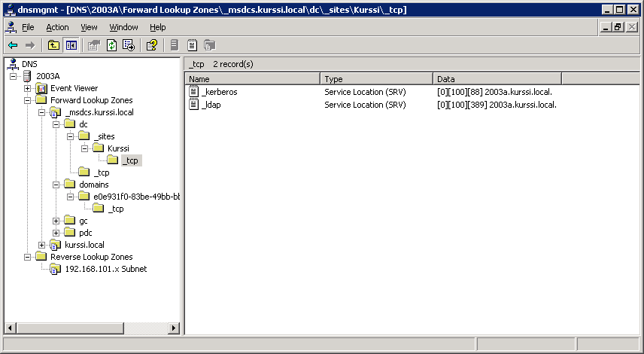The image size is (644, 354).
Task: Click the 192.168.101.x Subnet zone icon
Action: point(56,270)
